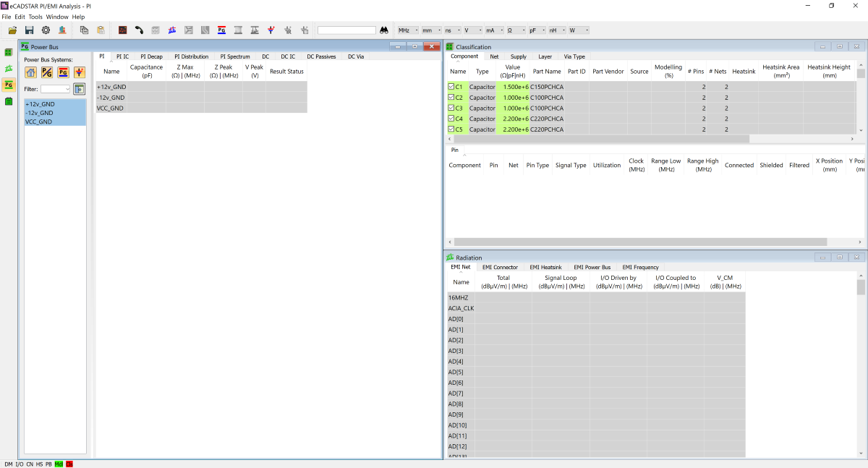Uncheck the C4 capacitor checkbox
Image resolution: width=868 pixels, height=468 pixels.
coord(452,119)
